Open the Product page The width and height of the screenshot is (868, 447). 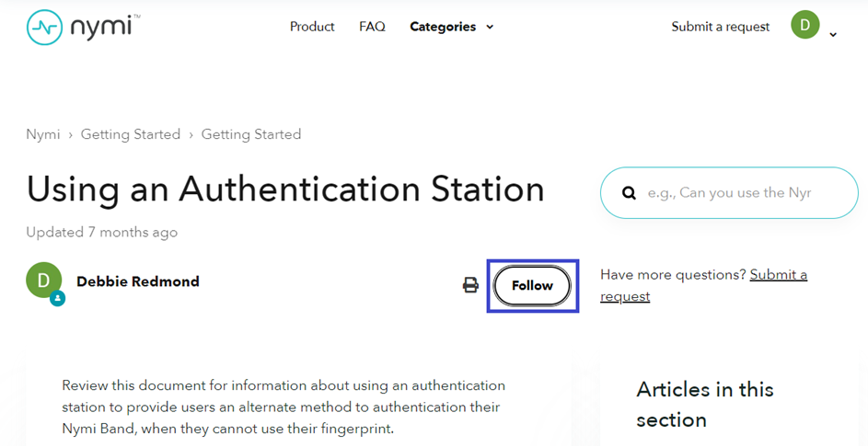click(312, 27)
